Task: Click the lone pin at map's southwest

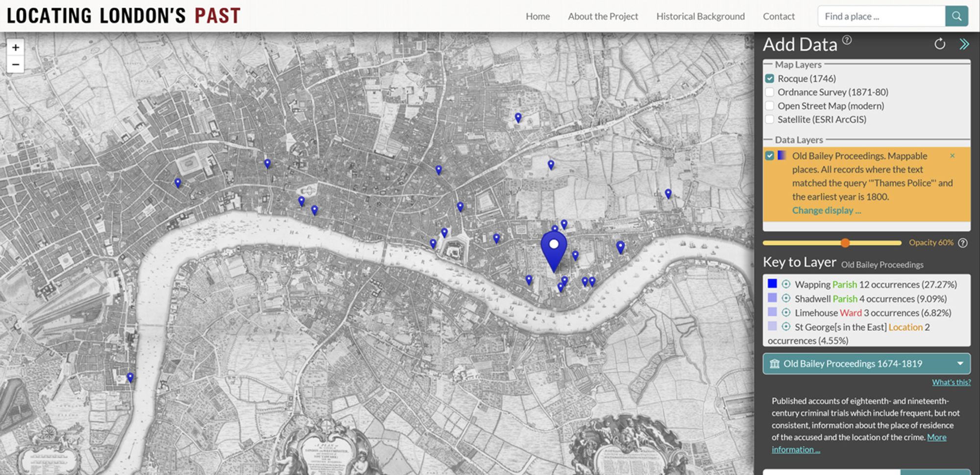Action: (130, 378)
